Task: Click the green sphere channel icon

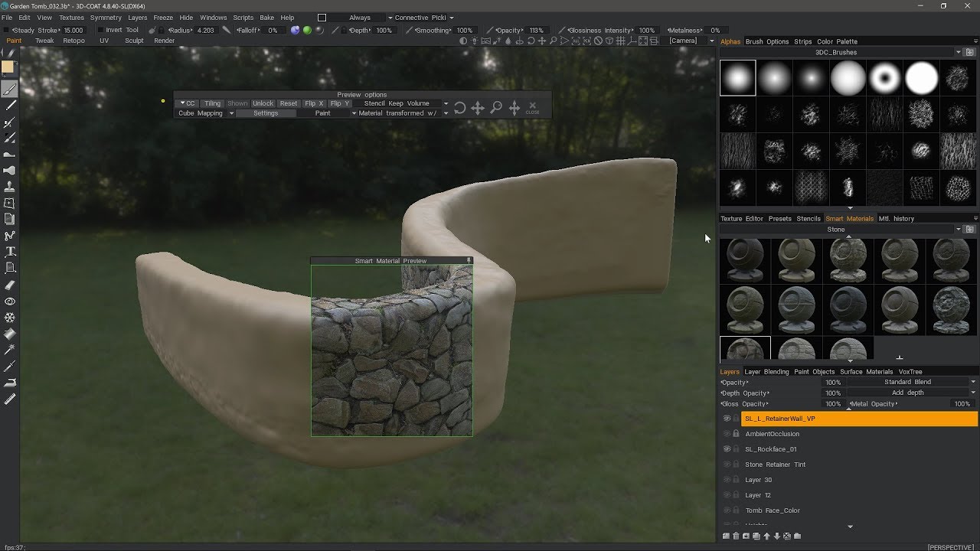Action: click(x=307, y=31)
